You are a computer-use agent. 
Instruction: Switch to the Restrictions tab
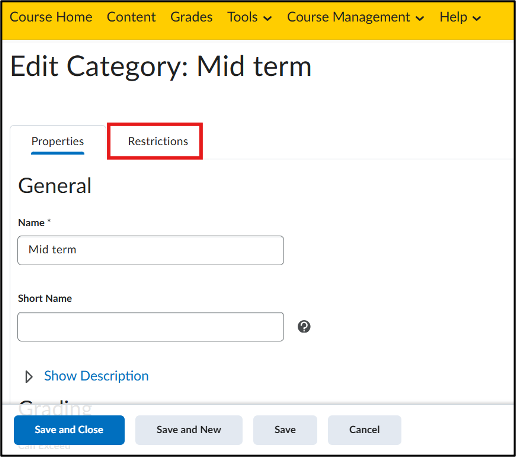pos(158,141)
